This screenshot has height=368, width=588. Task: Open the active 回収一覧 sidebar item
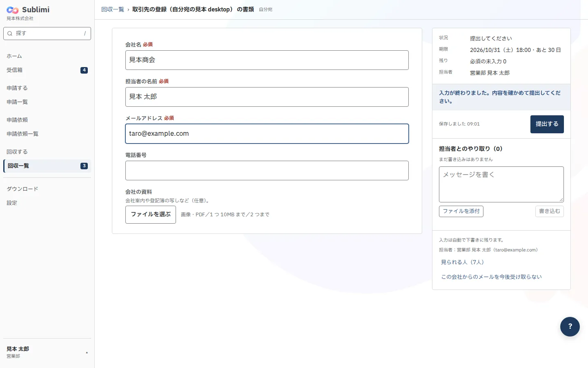pos(47,166)
